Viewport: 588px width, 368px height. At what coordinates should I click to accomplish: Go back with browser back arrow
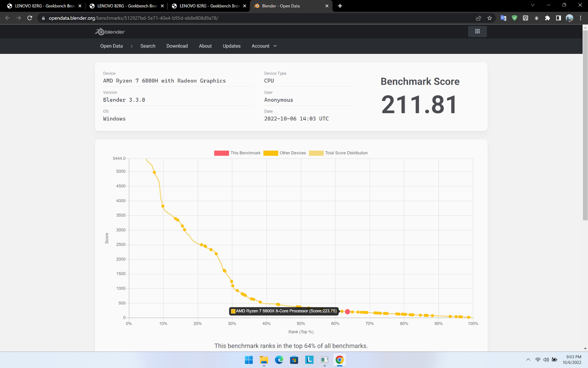coord(8,18)
